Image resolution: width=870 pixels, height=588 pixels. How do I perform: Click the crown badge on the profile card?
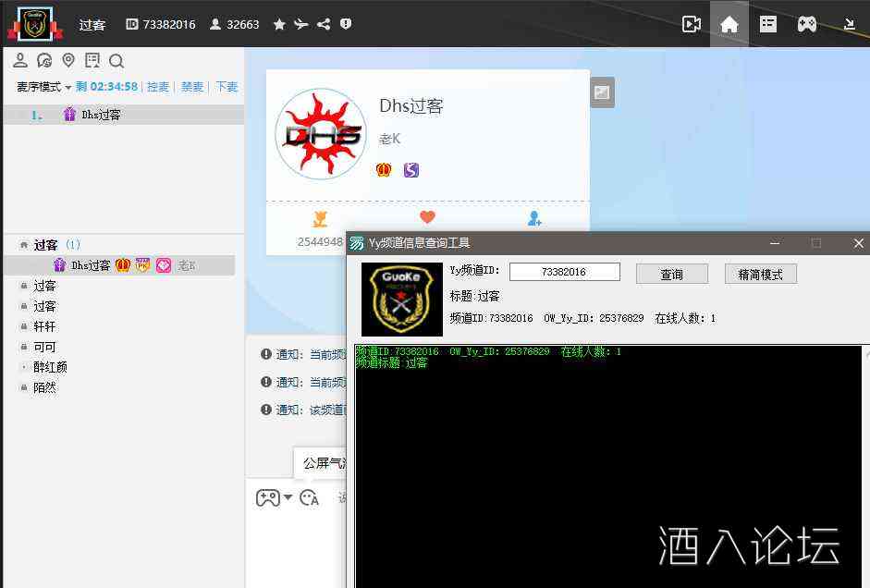[384, 170]
